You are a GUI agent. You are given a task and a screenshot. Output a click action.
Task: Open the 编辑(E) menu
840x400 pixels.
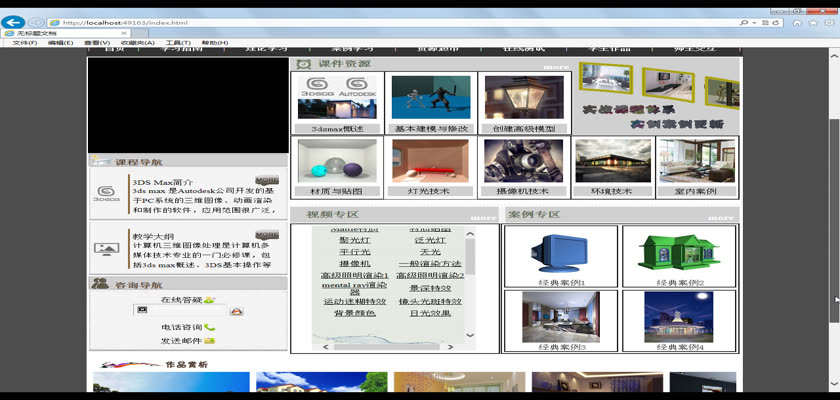click(60, 43)
